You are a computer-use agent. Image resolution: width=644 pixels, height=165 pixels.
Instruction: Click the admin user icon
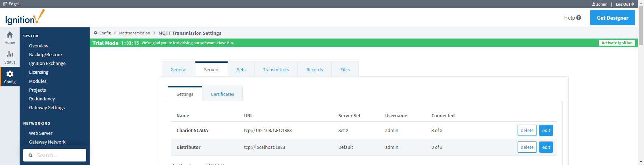(594, 4)
